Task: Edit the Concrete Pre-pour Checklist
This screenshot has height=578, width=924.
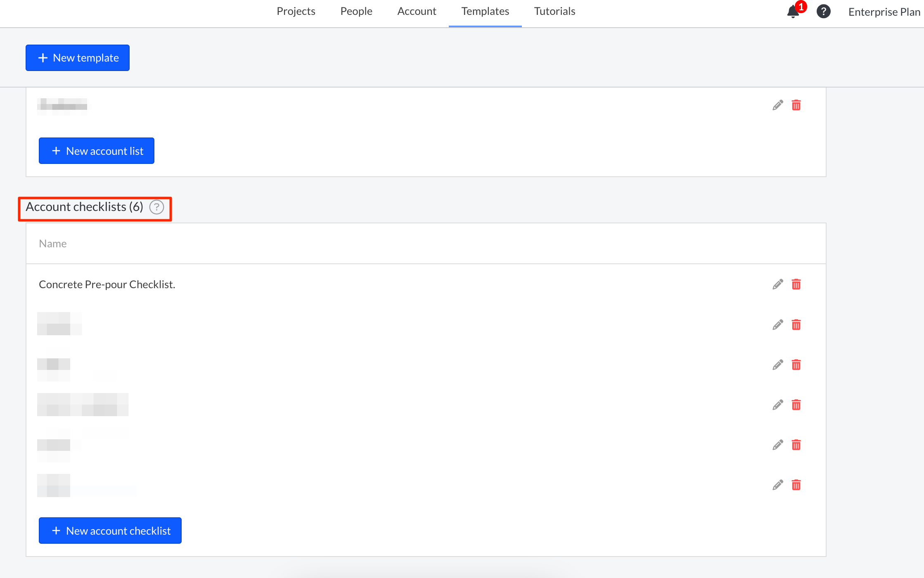Action: [x=777, y=284]
